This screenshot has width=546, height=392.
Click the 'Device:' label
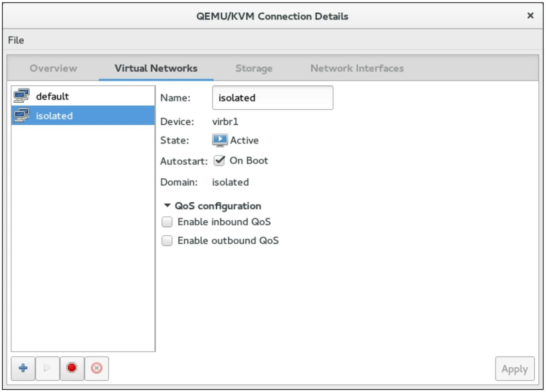point(177,122)
